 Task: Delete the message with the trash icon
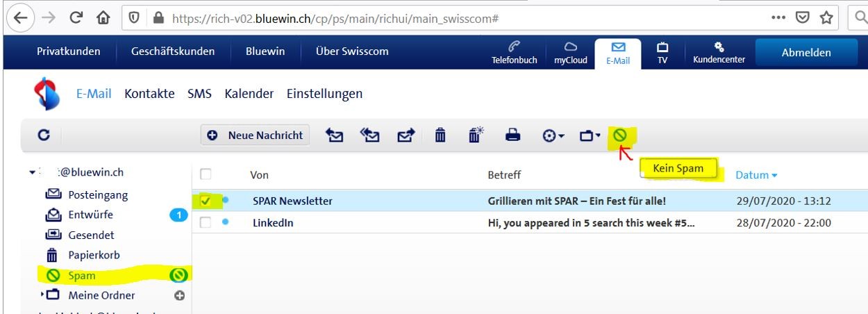pos(440,135)
